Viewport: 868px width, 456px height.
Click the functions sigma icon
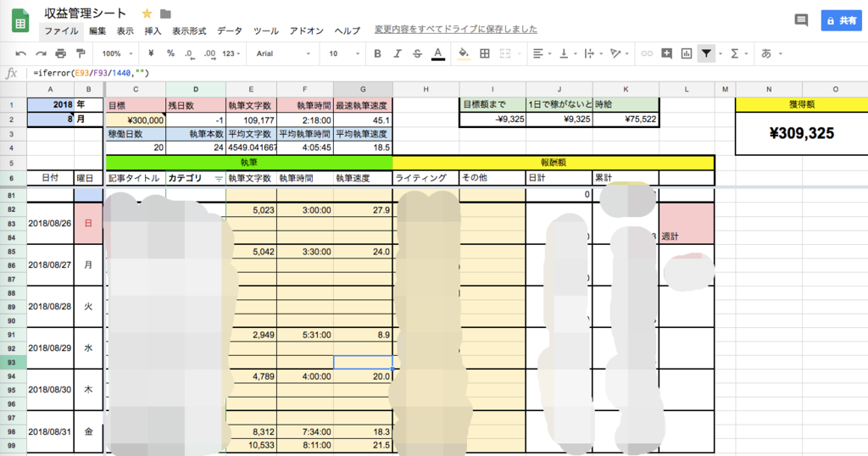(735, 53)
